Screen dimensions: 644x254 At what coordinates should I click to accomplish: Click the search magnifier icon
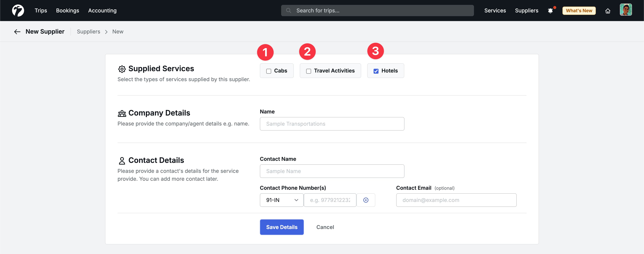tap(288, 11)
